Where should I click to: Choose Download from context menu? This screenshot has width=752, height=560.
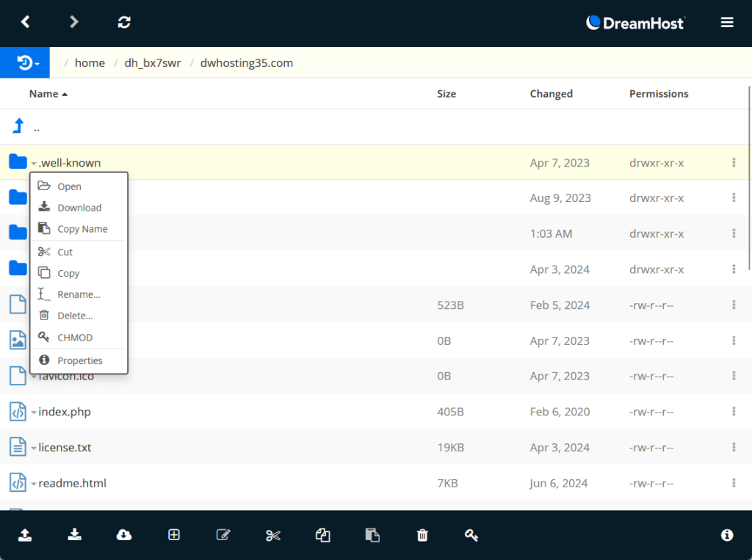[x=79, y=207]
